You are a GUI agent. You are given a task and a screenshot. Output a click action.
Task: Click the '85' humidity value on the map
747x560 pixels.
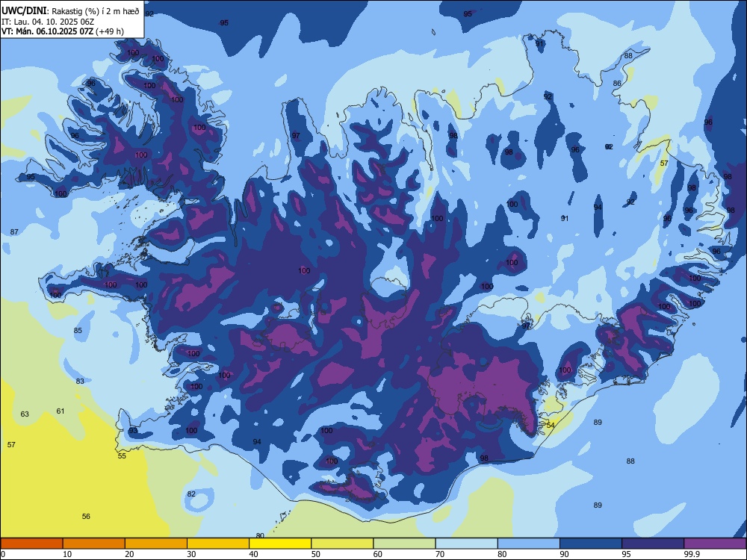[78, 331]
